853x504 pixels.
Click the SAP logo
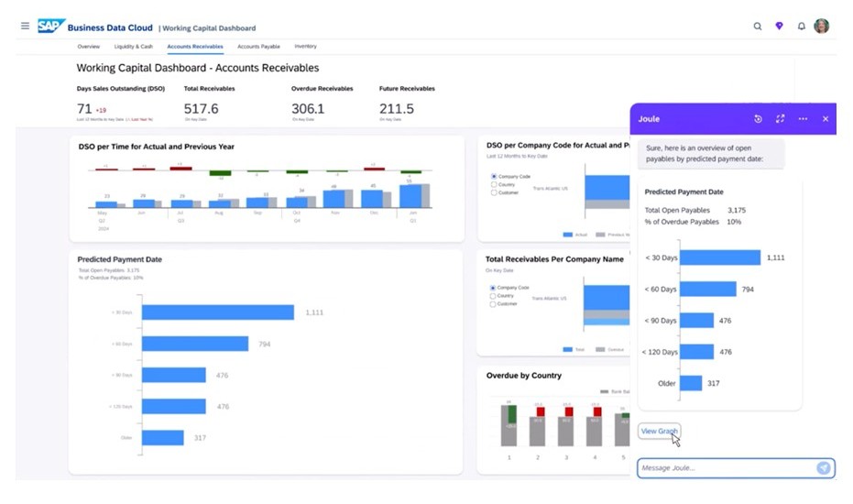coord(50,27)
